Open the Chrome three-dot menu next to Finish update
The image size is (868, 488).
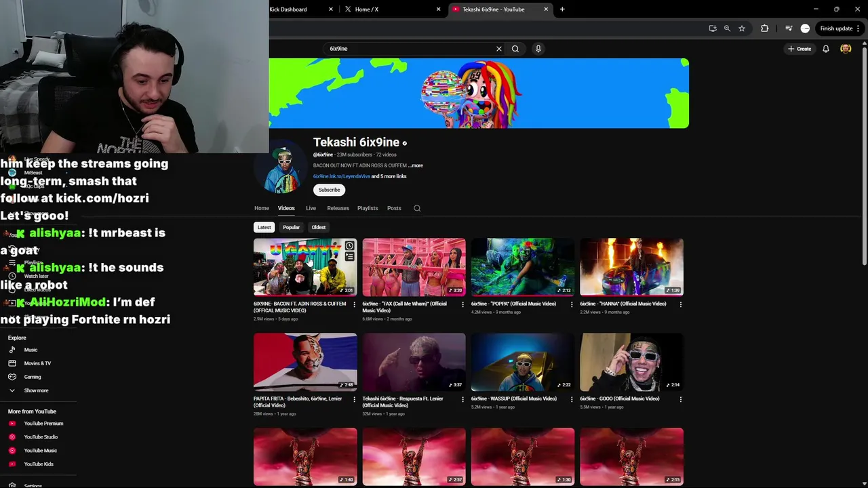(x=859, y=28)
